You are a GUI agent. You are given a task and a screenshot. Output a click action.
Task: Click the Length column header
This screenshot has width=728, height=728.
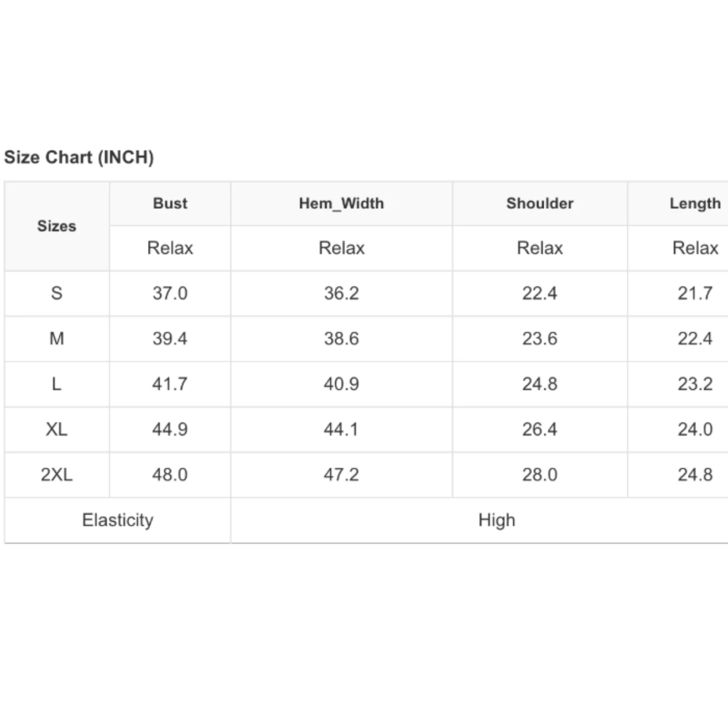pos(695,203)
